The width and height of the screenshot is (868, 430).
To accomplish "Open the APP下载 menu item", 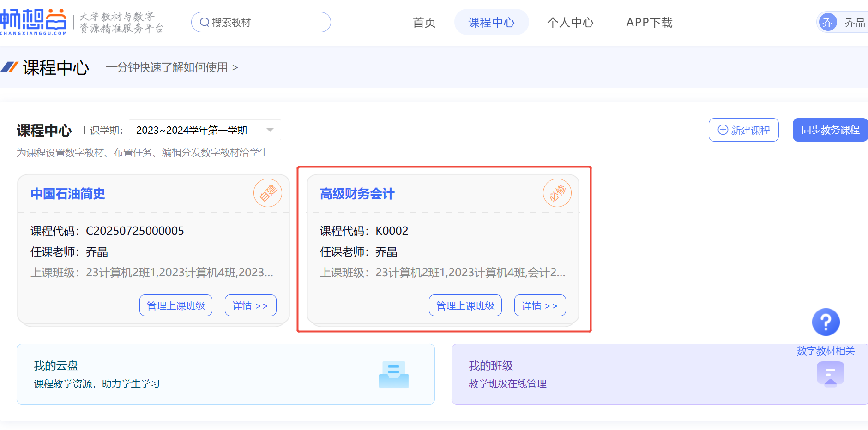I will coord(649,23).
